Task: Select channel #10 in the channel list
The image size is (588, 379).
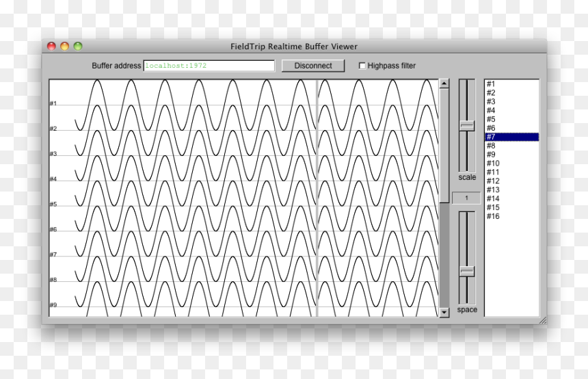Action: (512, 164)
